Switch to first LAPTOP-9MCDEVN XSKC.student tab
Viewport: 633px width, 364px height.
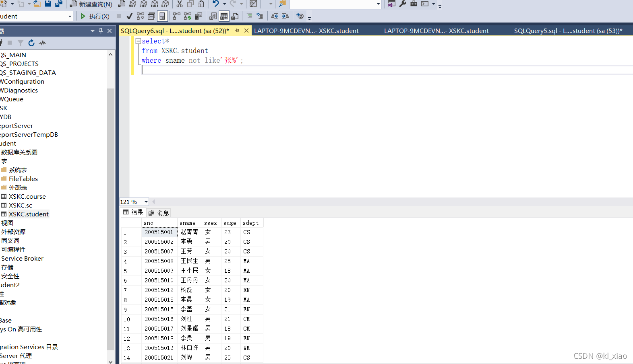[x=306, y=31]
